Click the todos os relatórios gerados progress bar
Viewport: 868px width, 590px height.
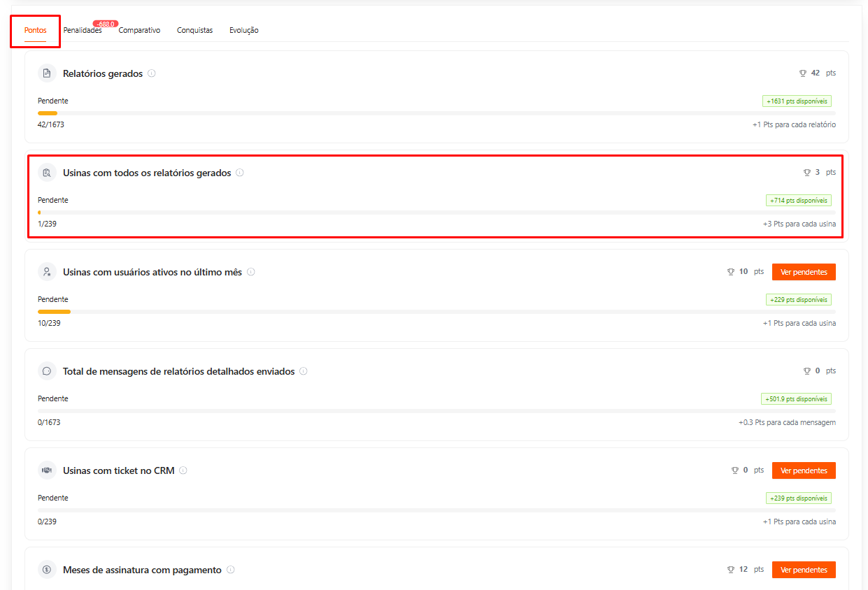coord(436,213)
